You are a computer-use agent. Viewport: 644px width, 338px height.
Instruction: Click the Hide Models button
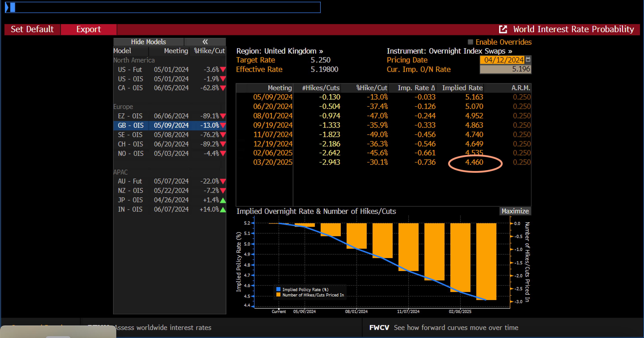[x=148, y=42]
